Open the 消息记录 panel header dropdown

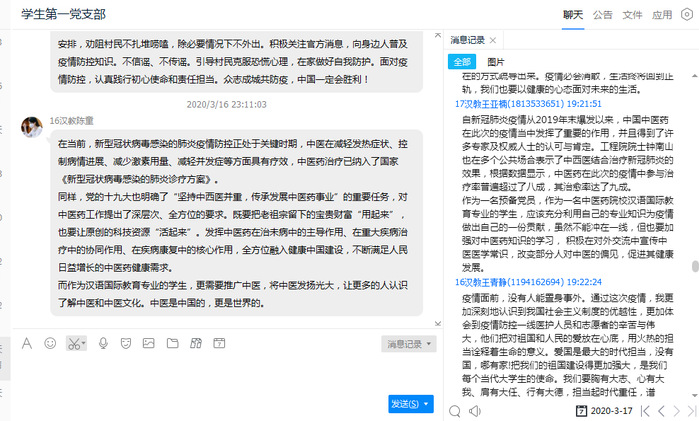(490, 41)
